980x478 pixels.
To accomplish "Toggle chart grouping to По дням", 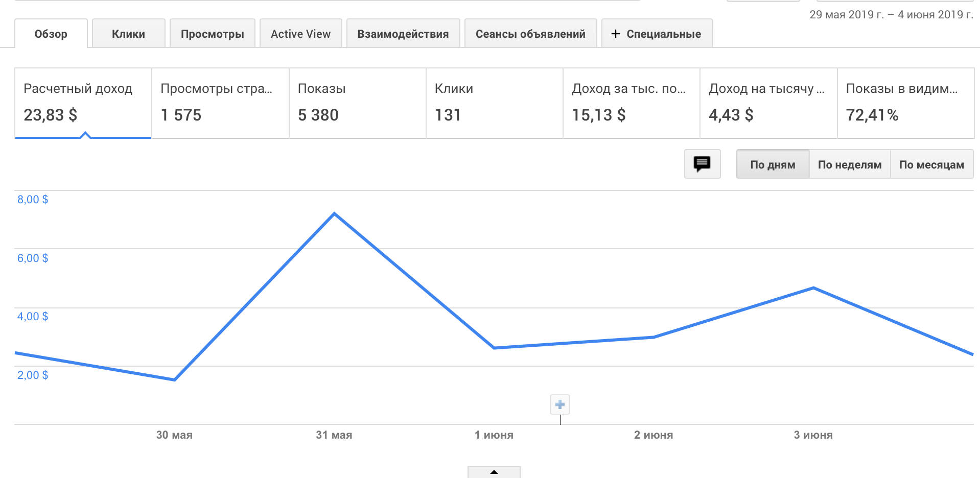I will (x=773, y=164).
